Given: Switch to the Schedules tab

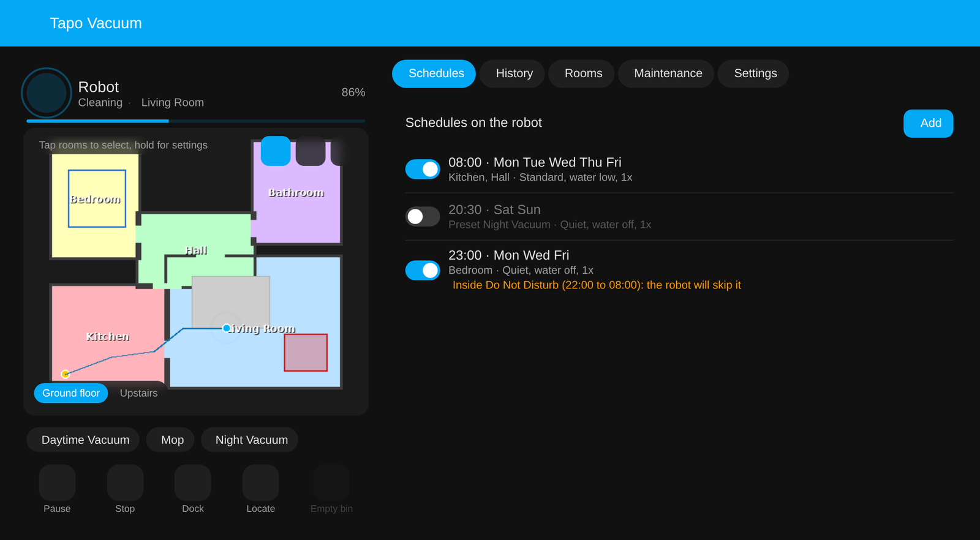Looking at the screenshot, I should pyautogui.click(x=434, y=73).
